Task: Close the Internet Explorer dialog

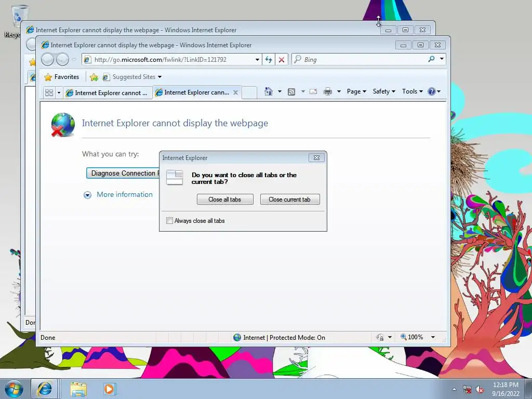Action: 316,158
